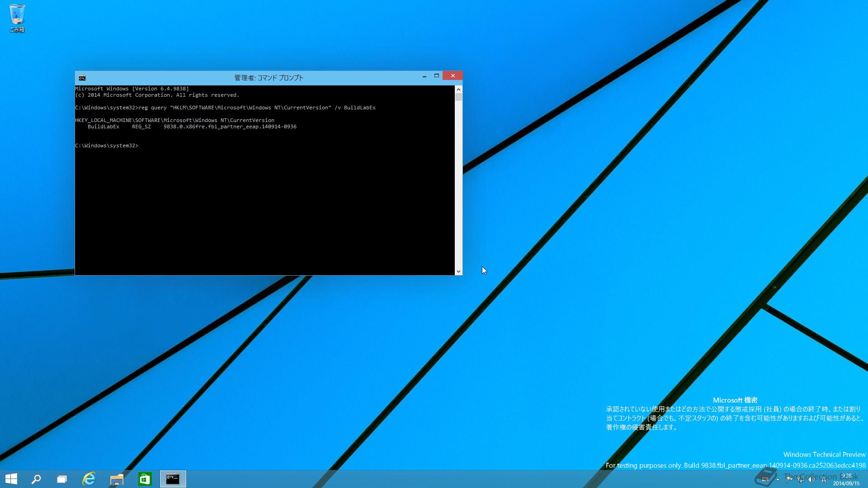The image size is (868, 488).
Task: Open File Explorer from the taskbar
Action: coord(117,479)
